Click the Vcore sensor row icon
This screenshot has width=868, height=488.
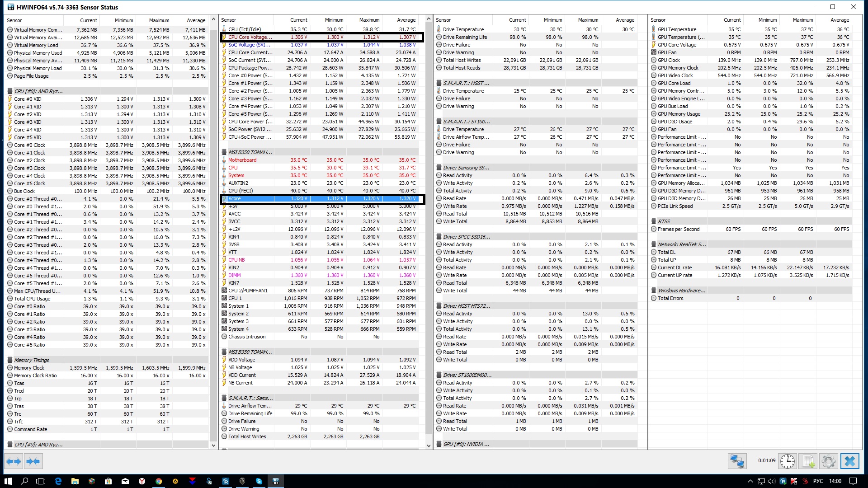point(225,198)
